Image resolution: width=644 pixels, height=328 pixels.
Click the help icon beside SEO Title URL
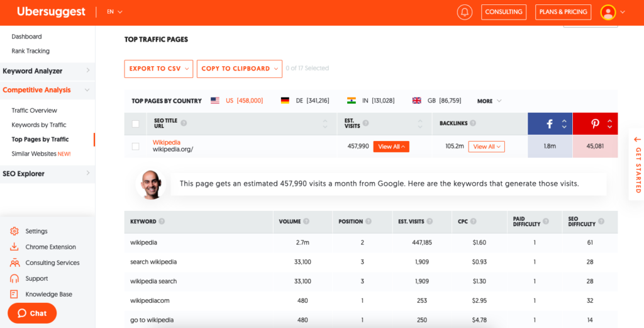[x=184, y=123]
